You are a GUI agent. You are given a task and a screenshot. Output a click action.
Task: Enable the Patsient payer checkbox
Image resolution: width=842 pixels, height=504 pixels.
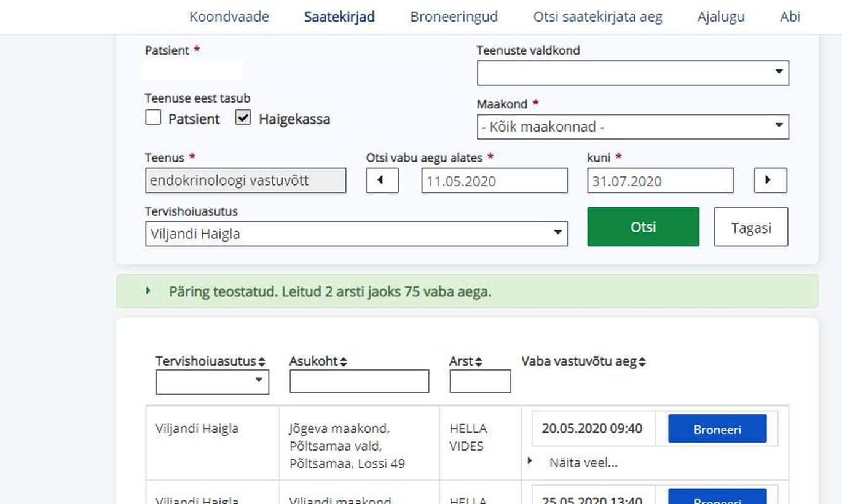point(153,117)
